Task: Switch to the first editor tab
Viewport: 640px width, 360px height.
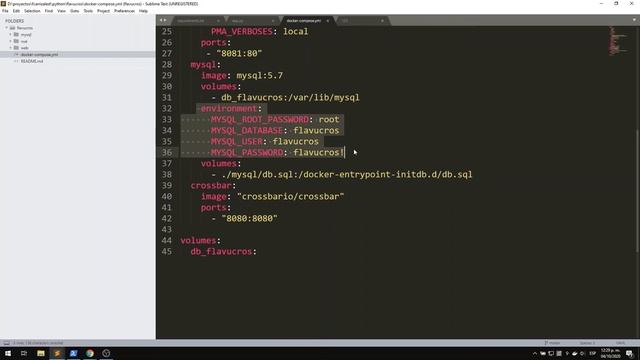Action: pyautogui.click(x=191, y=20)
